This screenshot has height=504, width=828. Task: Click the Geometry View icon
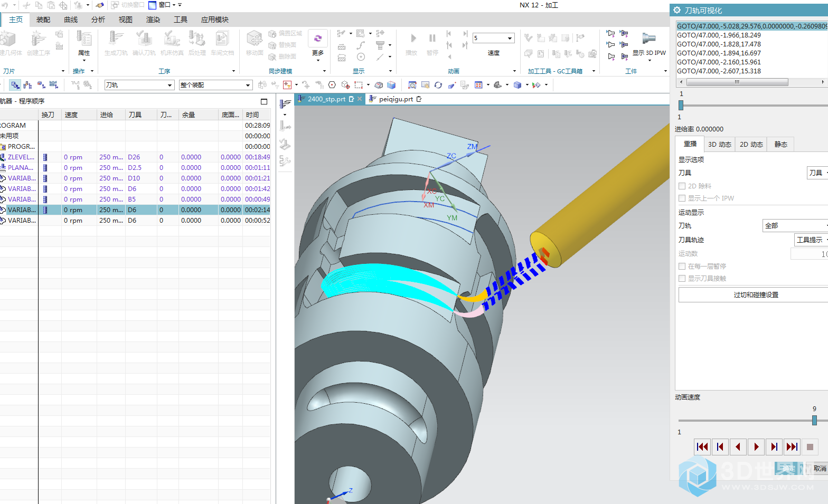41,85
